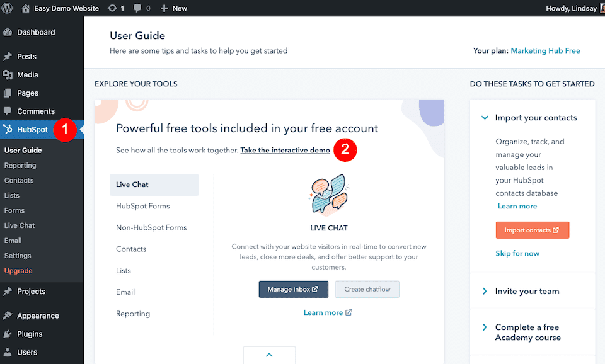Screen dimensions: 605x364
Task: Click the Import contacts button
Action: (532, 230)
